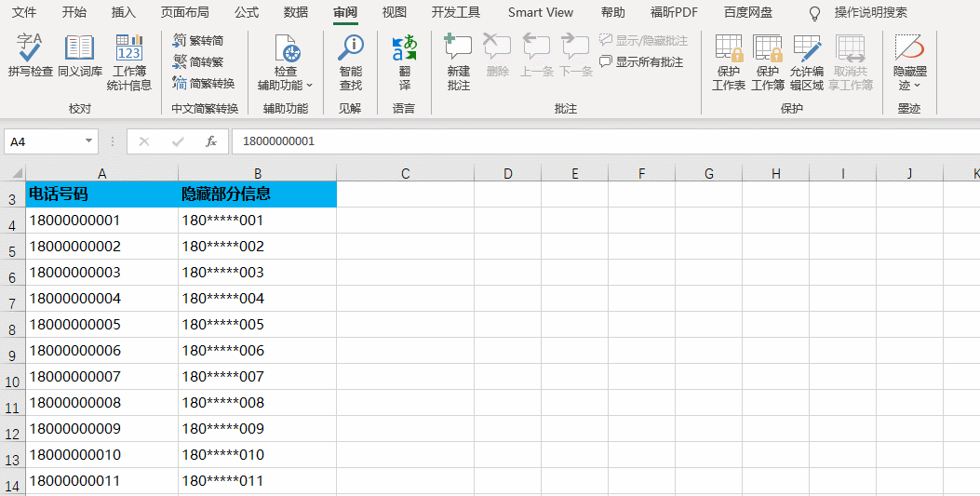Select cell with 电话号码 header
This screenshot has width=980, height=496.
tap(101, 194)
